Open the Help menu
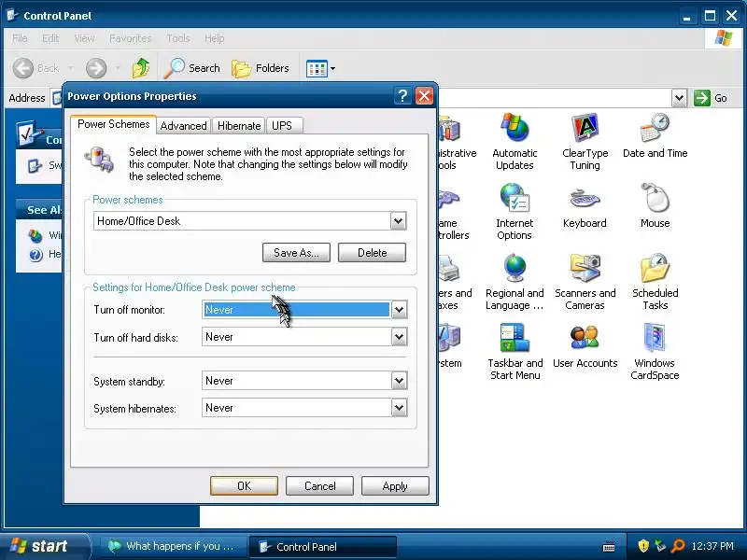 (x=215, y=38)
